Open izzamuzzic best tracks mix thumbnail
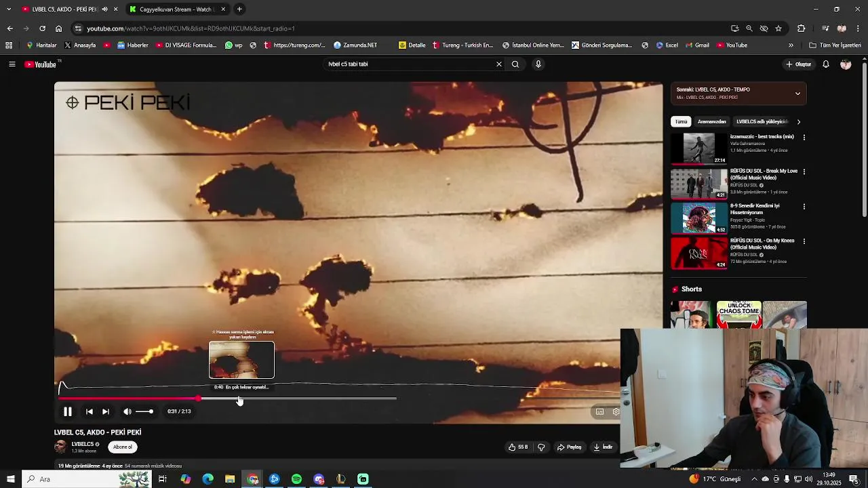Image resolution: width=868 pixels, height=488 pixels. [x=699, y=148]
